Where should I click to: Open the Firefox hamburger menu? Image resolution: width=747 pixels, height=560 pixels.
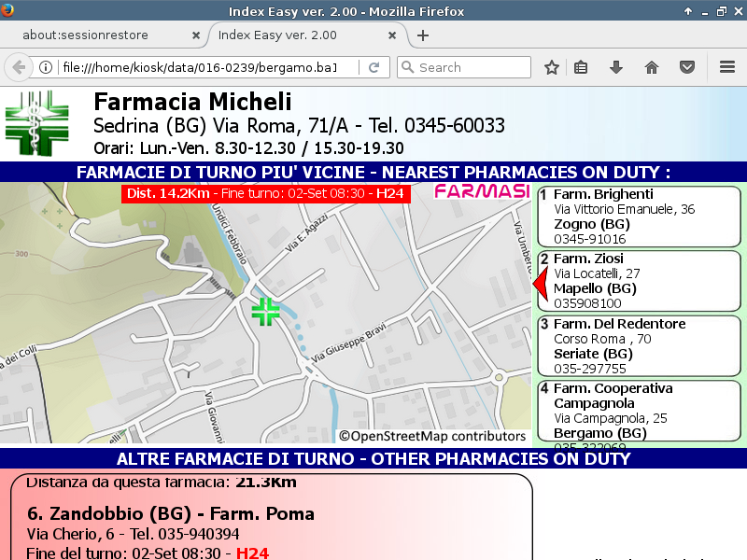pyautogui.click(x=727, y=67)
